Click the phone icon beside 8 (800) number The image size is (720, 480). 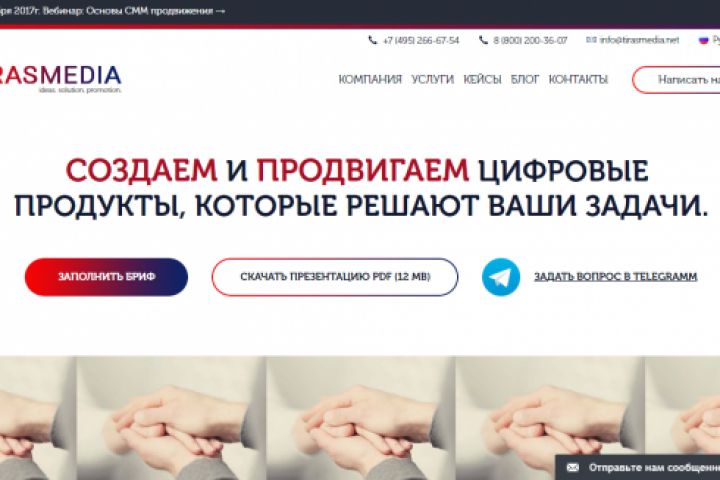click(x=483, y=40)
